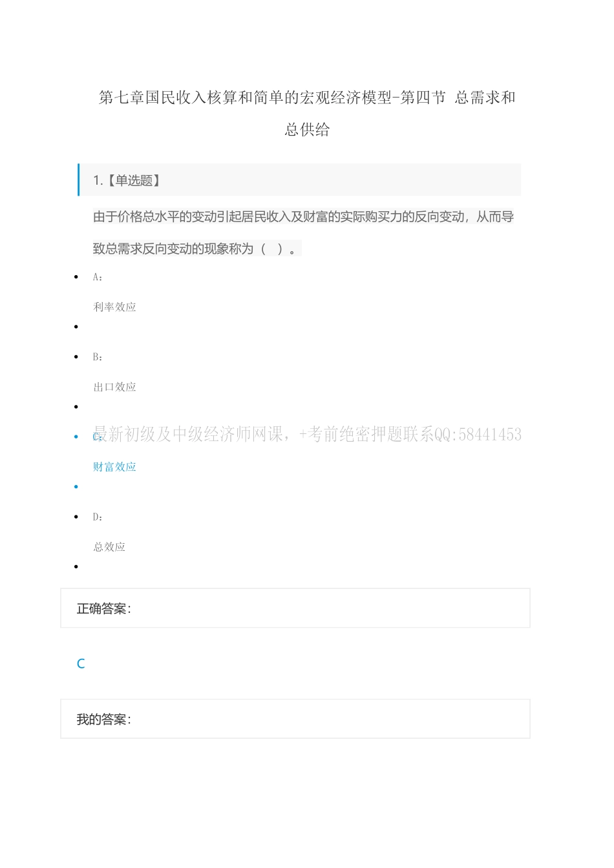Click the blue bullet before option C
Image resolution: width=614 pixels, height=868 pixels.
click(x=76, y=437)
